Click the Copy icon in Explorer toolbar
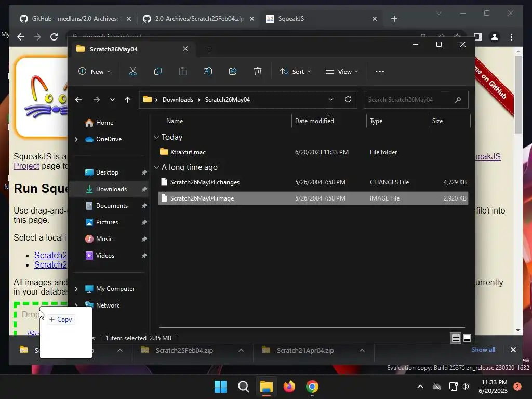Screen dimensions: 532x399 [x=158, y=71]
